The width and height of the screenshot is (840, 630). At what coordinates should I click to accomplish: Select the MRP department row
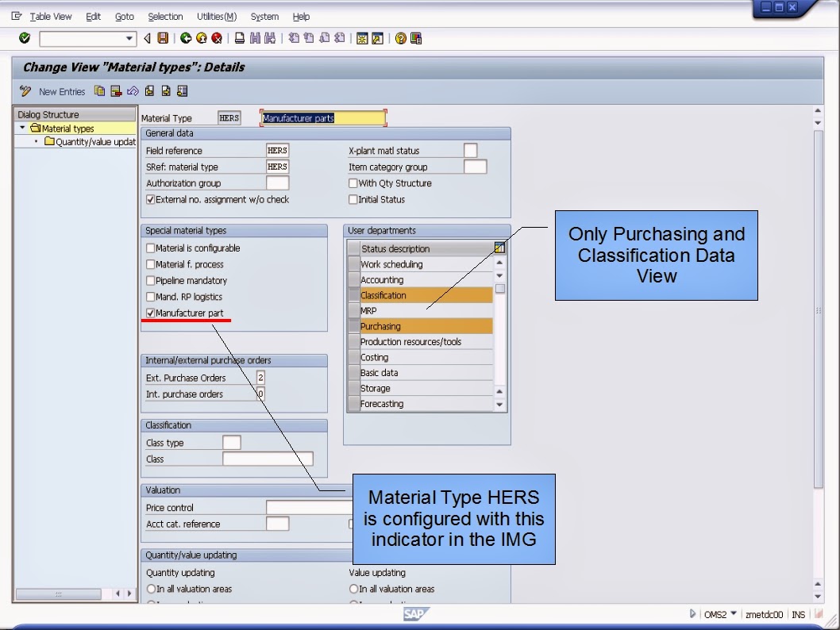[x=426, y=310]
